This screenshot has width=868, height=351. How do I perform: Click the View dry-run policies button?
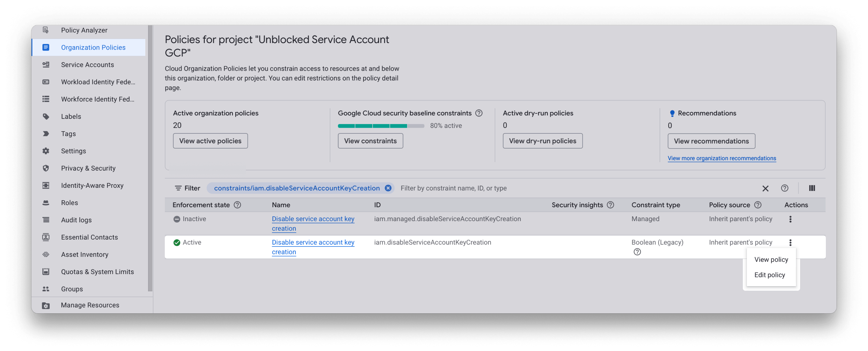tap(542, 141)
